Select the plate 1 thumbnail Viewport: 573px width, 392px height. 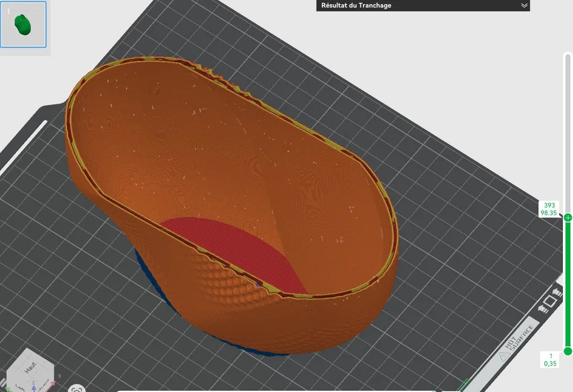(23, 24)
